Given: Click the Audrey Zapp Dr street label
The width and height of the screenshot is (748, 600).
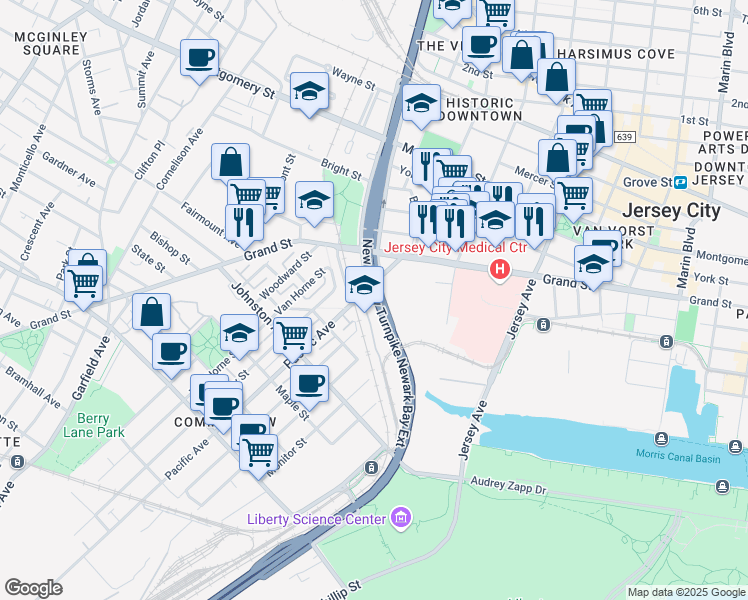Looking at the screenshot, I should coord(508,486).
